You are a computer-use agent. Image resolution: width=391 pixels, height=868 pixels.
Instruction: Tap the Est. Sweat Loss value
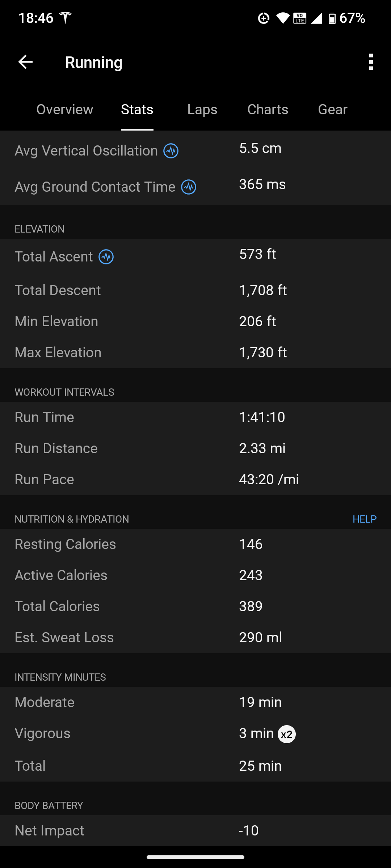pos(260,637)
